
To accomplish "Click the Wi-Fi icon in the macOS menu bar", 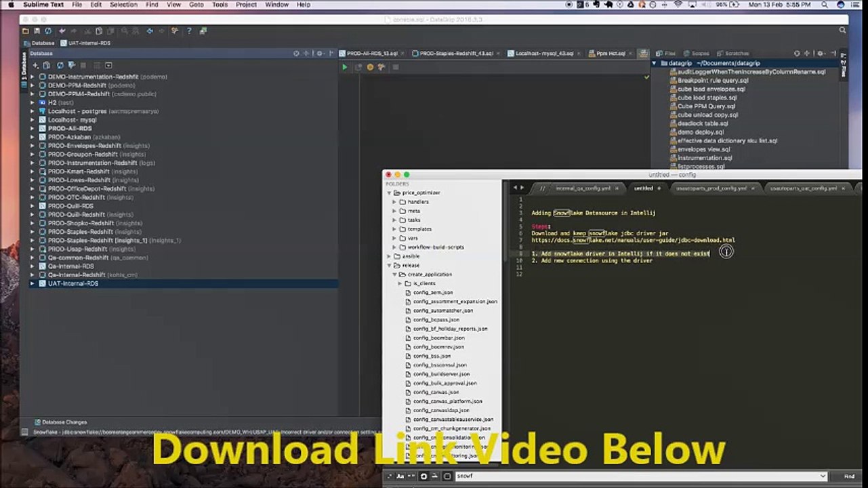I will (679, 5).
